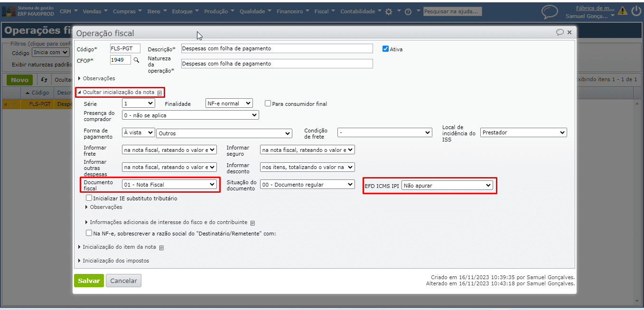
Task: Click the Salvar button
Action: coord(89,281)
